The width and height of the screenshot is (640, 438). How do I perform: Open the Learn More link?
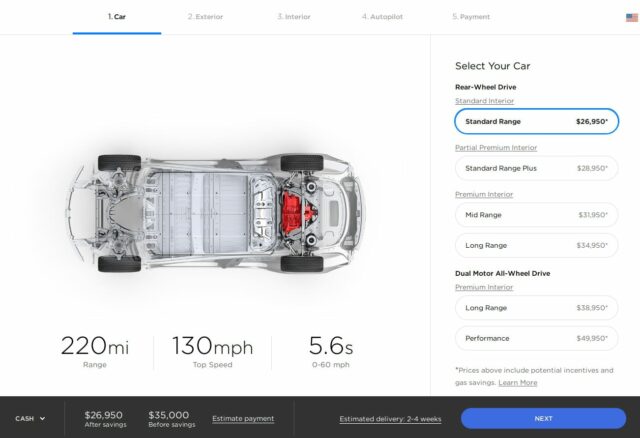click(x=518, y=383)
